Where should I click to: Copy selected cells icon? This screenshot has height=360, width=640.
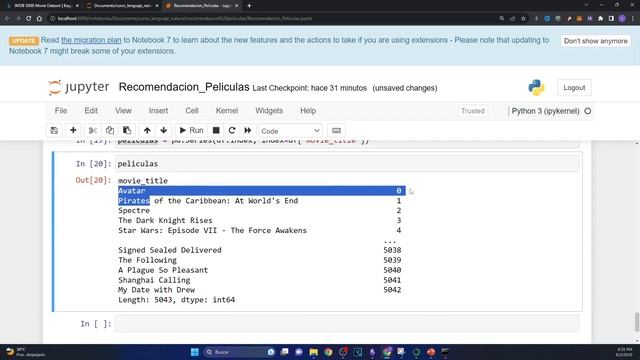pos(110,131)
